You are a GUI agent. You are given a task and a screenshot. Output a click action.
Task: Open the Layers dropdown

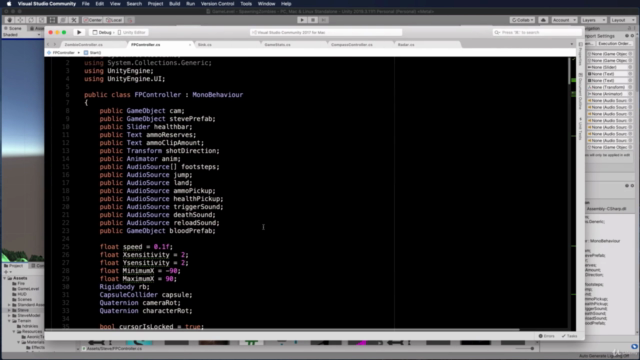tap(593, 20)
